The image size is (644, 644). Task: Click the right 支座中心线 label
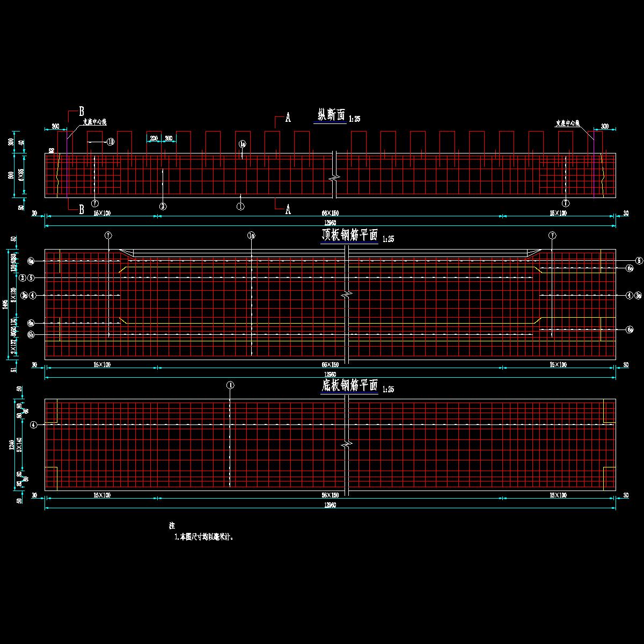[x=568, y=123]
